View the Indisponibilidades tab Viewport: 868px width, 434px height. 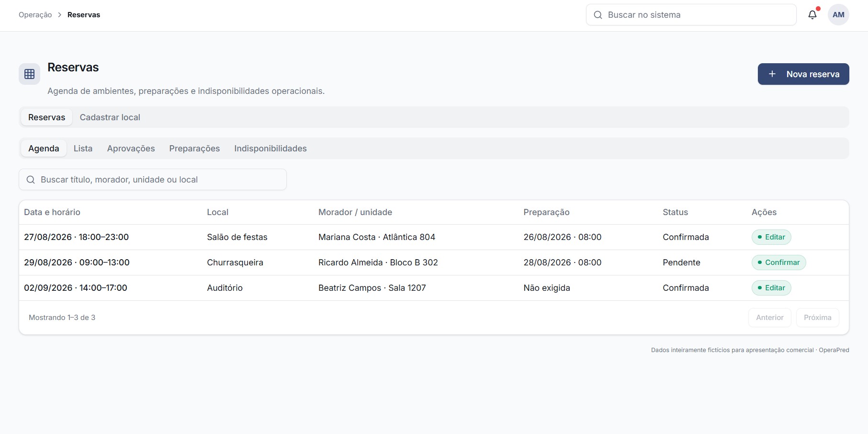click(x=271, y=148)
